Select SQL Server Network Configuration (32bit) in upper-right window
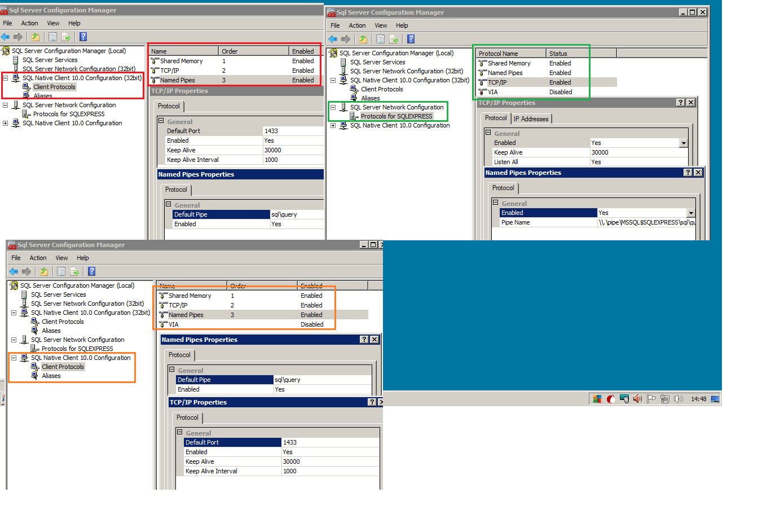This screenshot has width=771, height=532. (x=407, y=71)
